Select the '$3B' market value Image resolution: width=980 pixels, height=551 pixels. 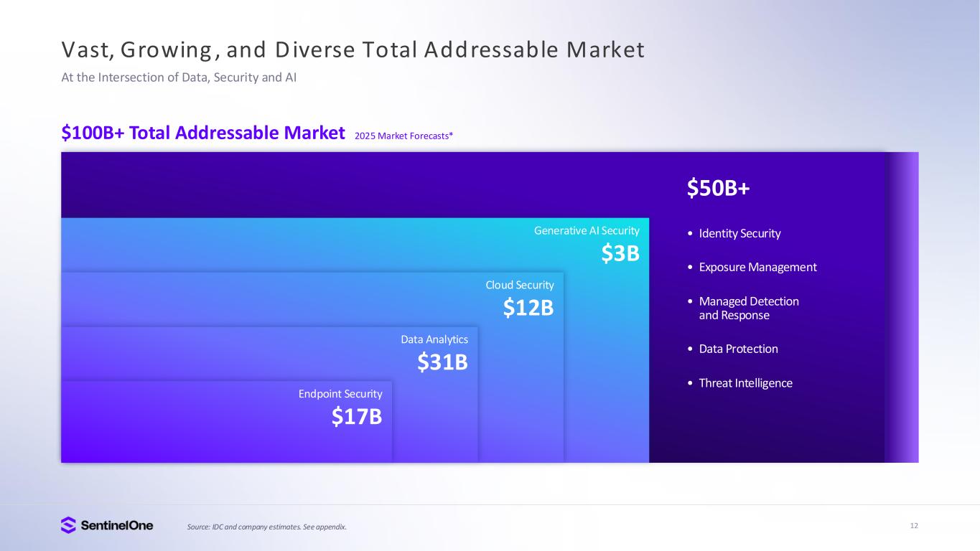coord(620,253)
